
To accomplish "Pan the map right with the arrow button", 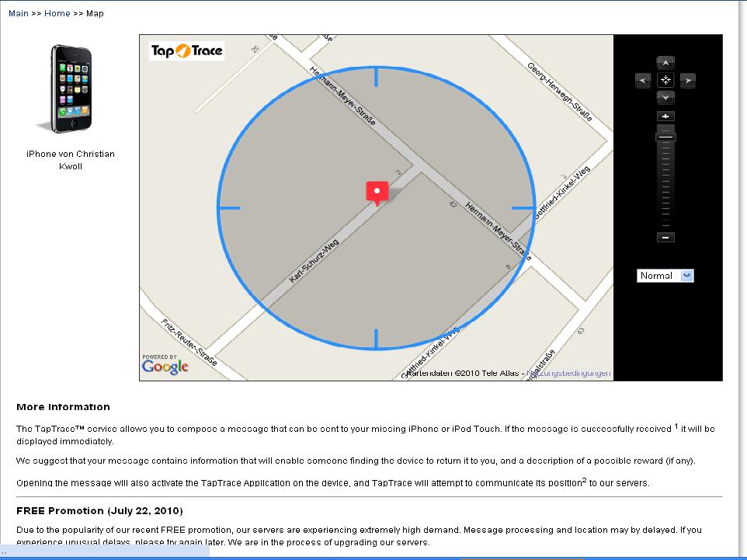I will 688,80.
